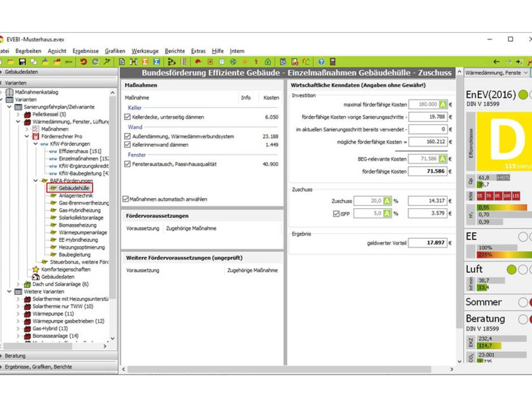Click green A button beside maximal förderfähige Kosten
This screenshot has width=532, height=399.
pos(443,105)
